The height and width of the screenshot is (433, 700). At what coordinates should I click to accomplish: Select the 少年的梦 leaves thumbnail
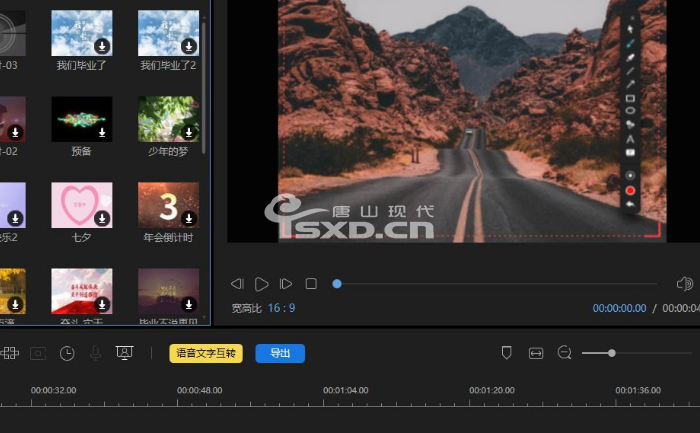[168, 119]
